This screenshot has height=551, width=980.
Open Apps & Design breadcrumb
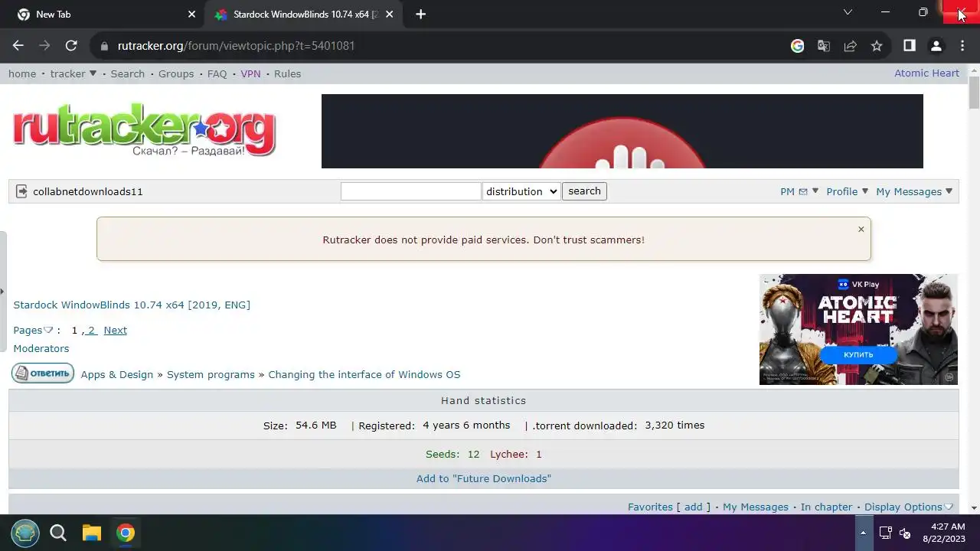coord(117,374)
